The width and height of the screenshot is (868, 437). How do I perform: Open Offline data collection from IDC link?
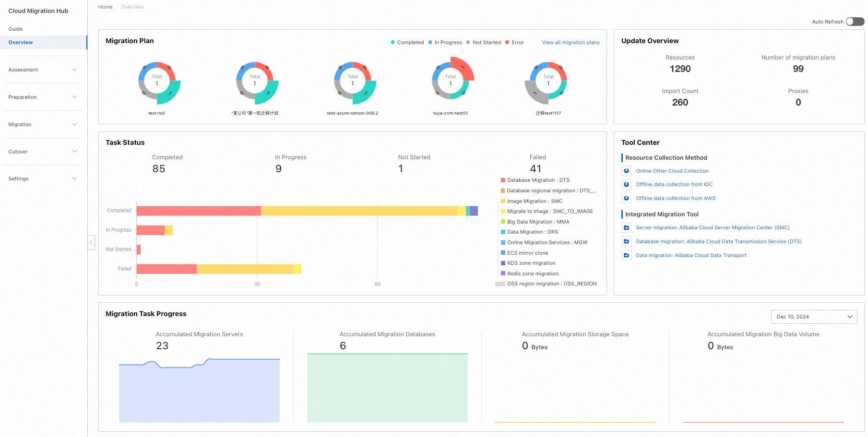click(x=674, y=184)
